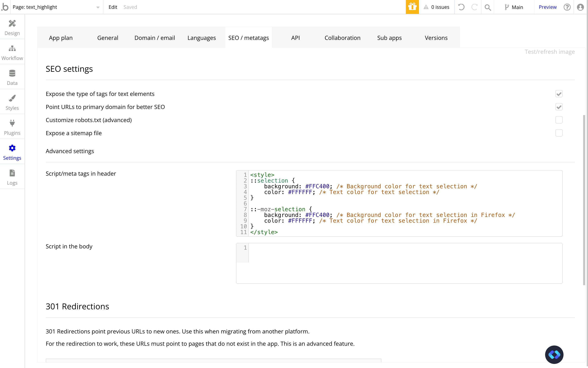
Task: Switch to the General tab
Action: tap(108, 38)
